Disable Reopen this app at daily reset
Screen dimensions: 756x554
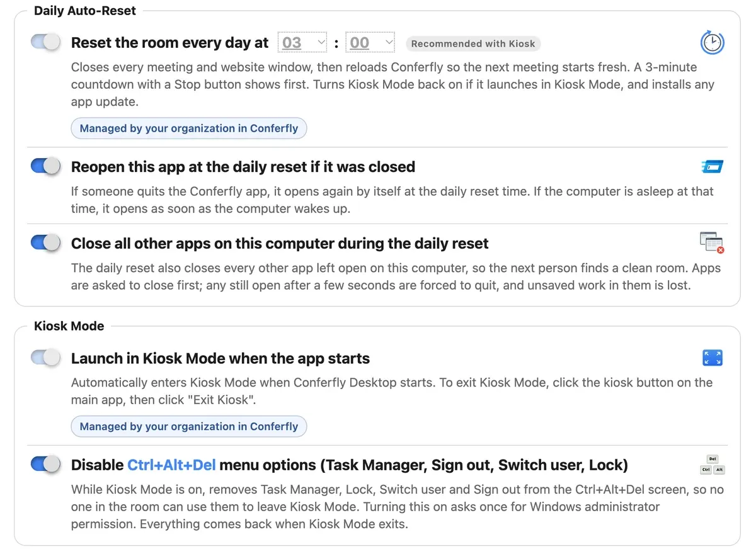pos(45,166)
